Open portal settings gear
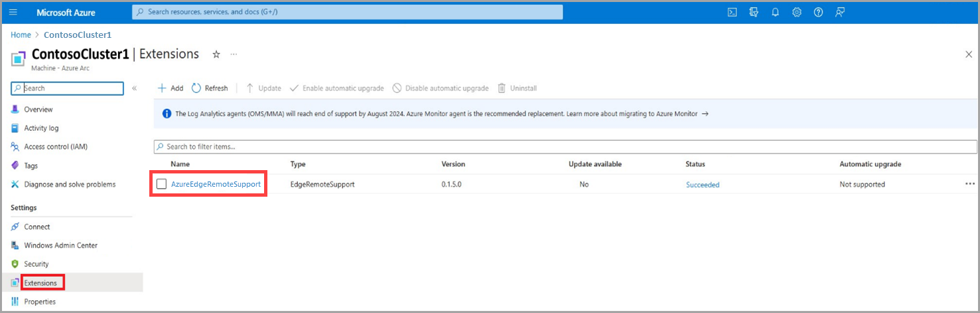Viewport: 980px width, 313px height. tap(797, 13)
